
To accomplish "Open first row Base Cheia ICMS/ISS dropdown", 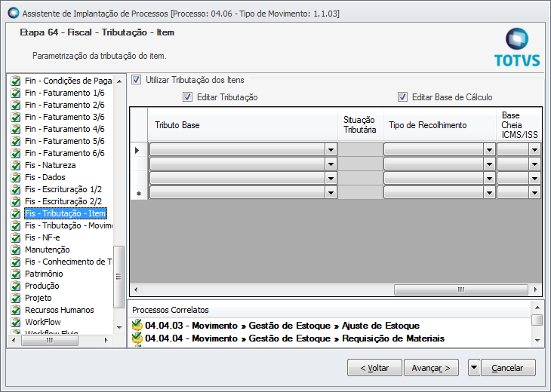I will click(534, 150).
